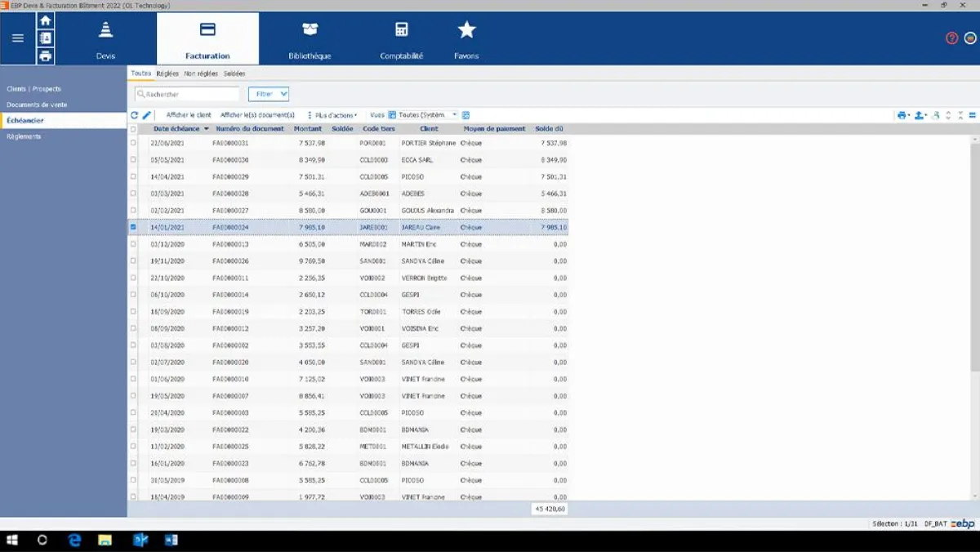The width and height of the screenshot is (980, 552).
Task: Click the red help question mark icon
Action: (951, 38)
